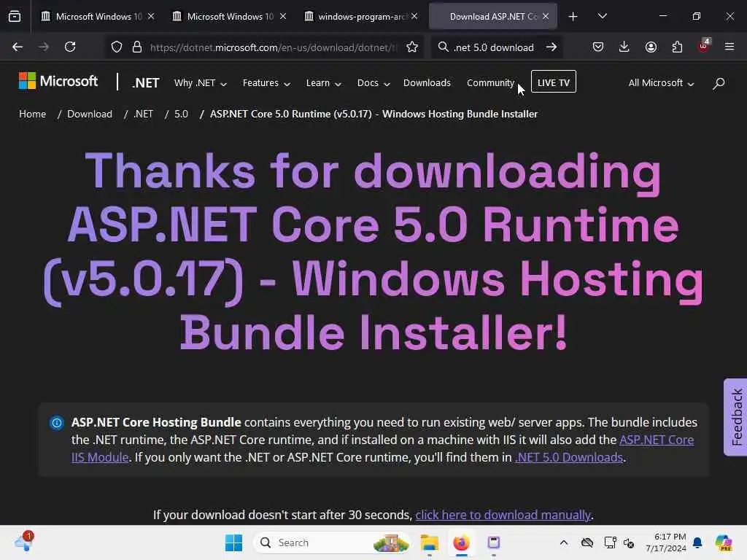Click Home in the breadcrumb

[x=32, y=114]
